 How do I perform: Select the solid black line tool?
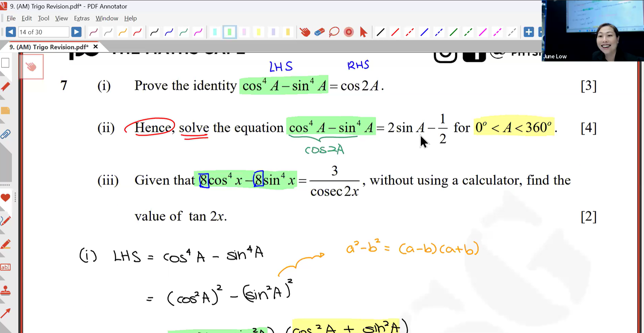(x=380, y=32)
